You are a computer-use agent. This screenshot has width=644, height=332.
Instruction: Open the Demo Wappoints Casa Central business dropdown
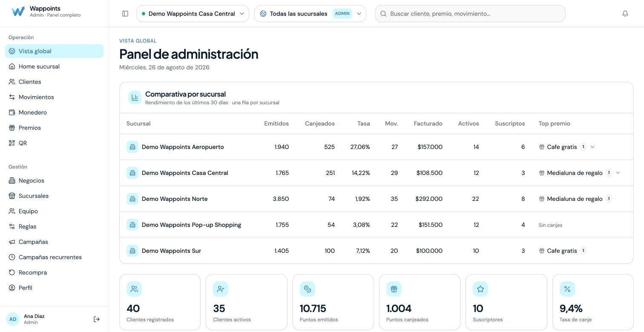point(193,14)
